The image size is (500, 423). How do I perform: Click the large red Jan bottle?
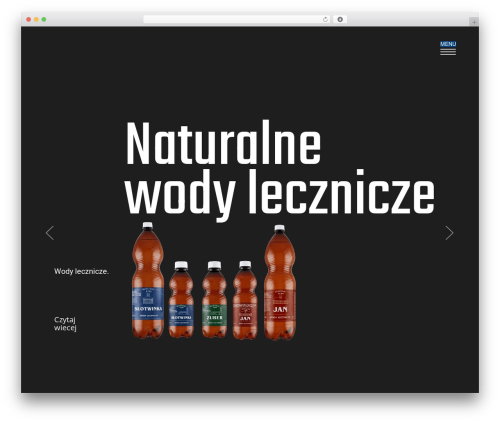pyautogui.click(x=280, y=282)
